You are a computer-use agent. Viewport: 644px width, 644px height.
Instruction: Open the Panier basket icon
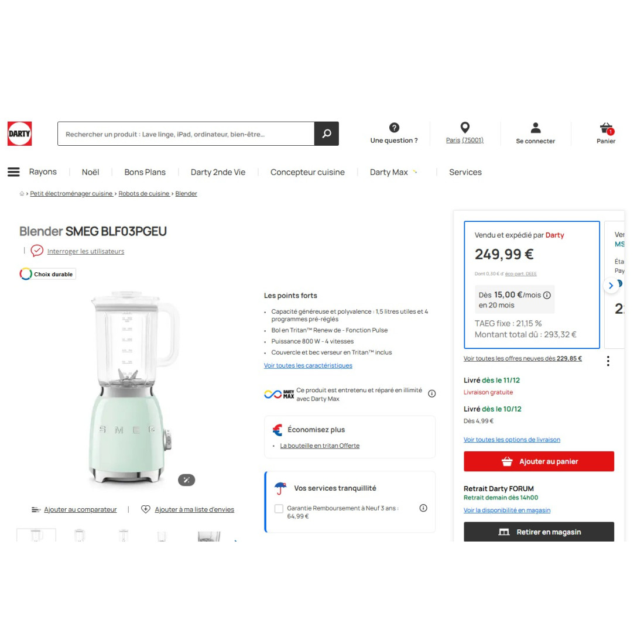tap(606, 129)
